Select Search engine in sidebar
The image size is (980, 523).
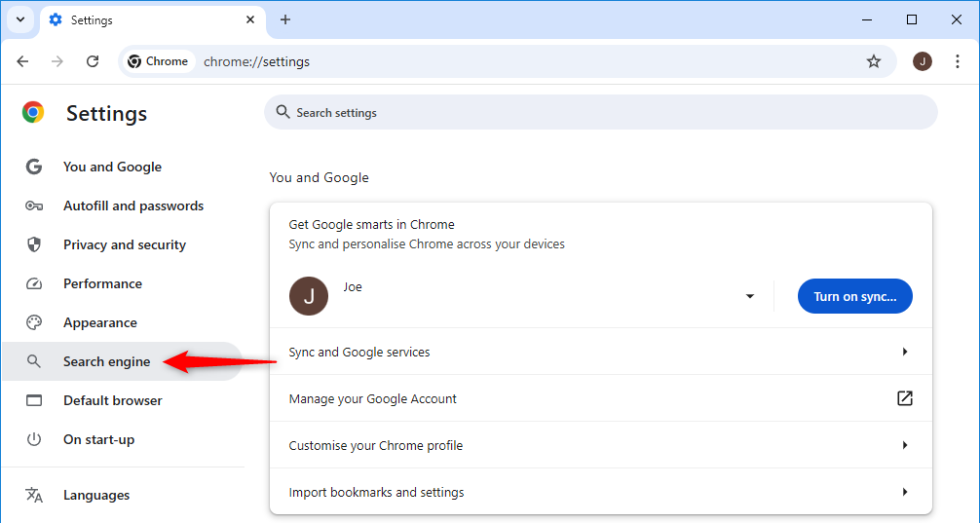[x=106, y=361]
